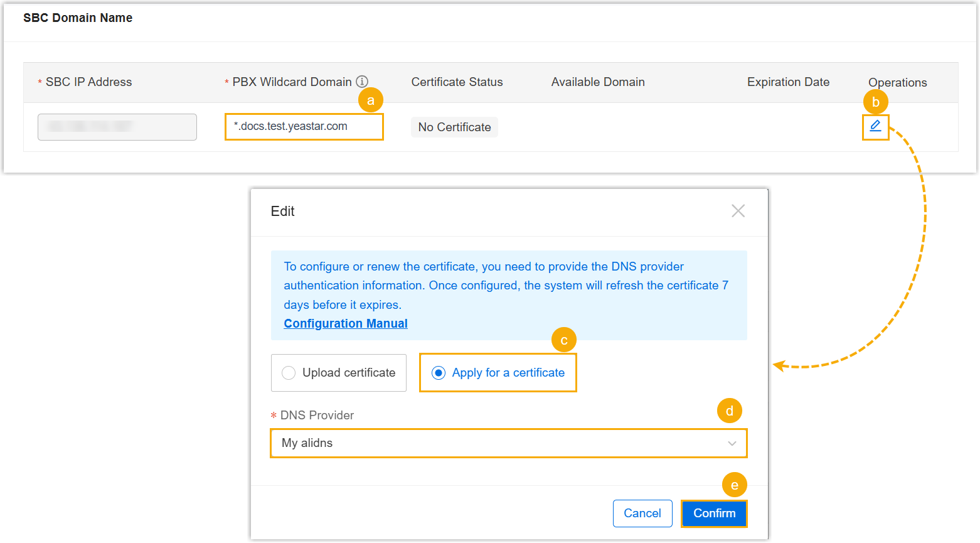Click the step marker labeled d
980x543 pixels.
coord(729,411)
